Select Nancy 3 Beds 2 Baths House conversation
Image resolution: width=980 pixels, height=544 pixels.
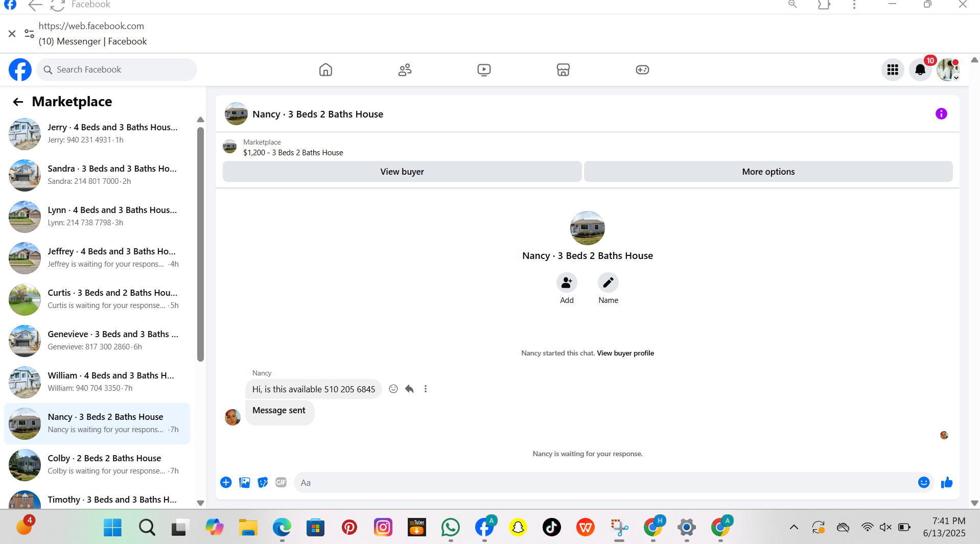[x=97, y=423]
